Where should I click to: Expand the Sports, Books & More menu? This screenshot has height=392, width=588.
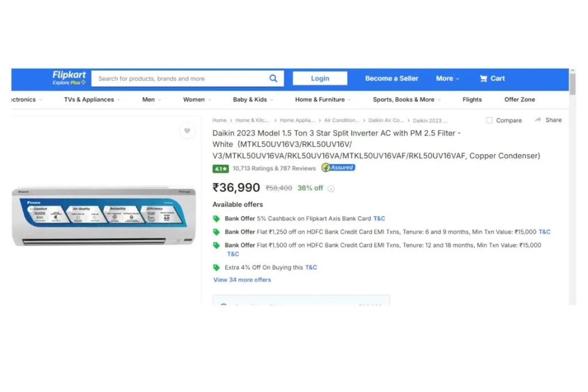coord(407,100)
